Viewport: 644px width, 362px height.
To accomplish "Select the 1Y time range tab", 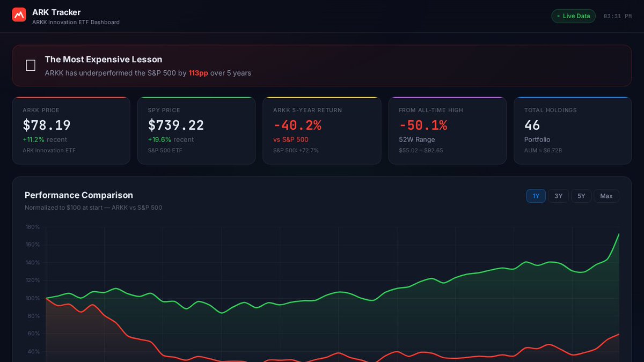I will [536, 196].
